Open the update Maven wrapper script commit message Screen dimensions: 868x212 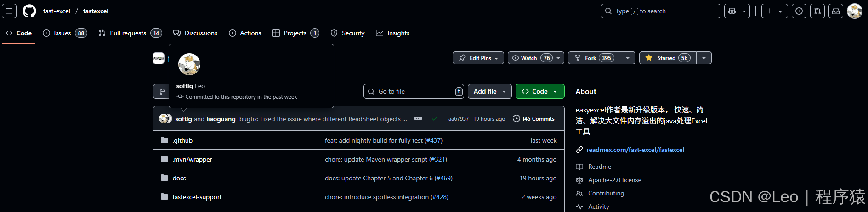coord(376,159)
